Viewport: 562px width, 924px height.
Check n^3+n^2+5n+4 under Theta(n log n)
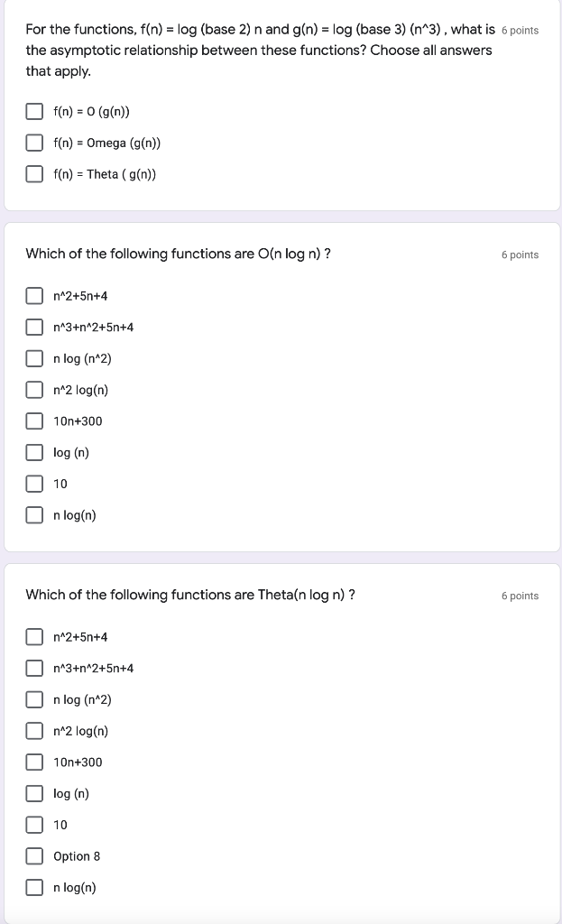click(34, 668)
